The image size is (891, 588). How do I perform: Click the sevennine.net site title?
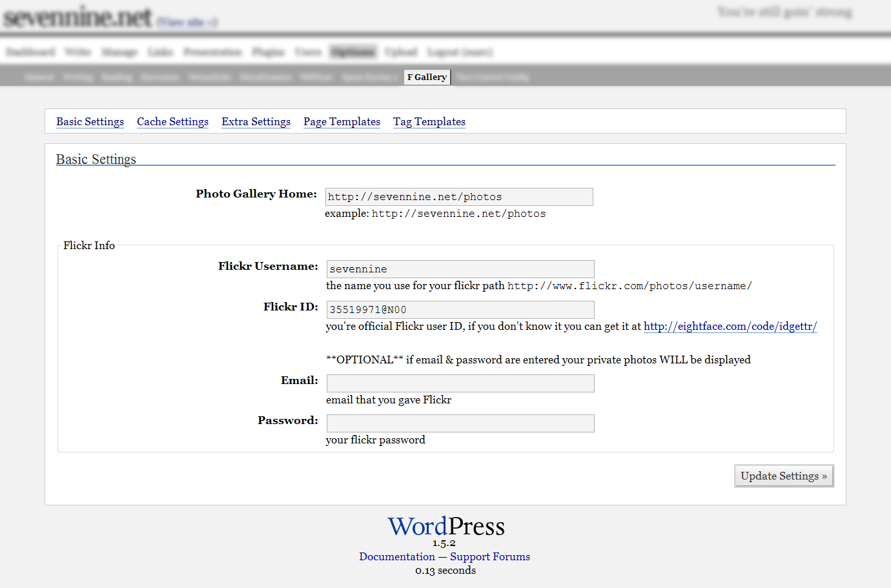(x=77, y=17)
